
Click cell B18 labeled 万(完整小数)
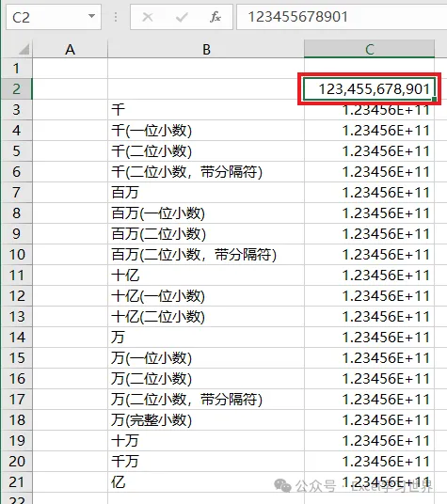point(206,419)
